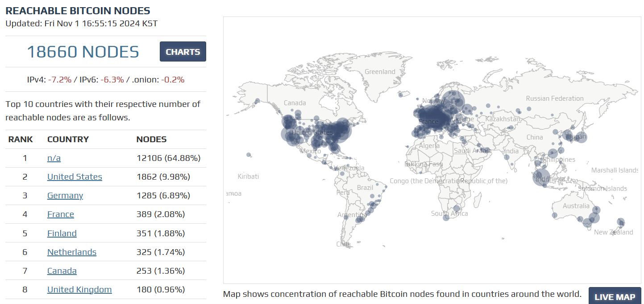
Task: Open the Netherlands country link
Action: 72,252
